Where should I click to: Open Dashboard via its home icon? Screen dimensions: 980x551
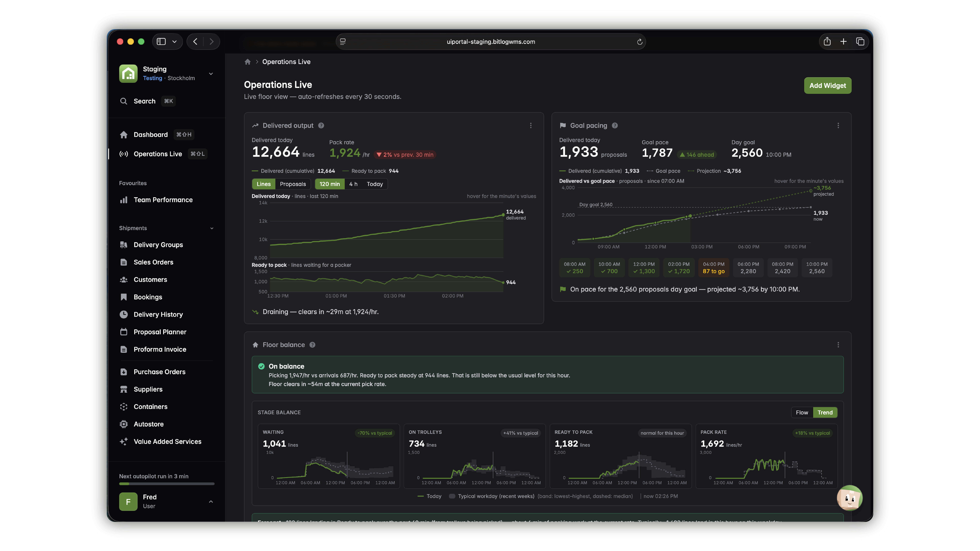pos(124,135)
